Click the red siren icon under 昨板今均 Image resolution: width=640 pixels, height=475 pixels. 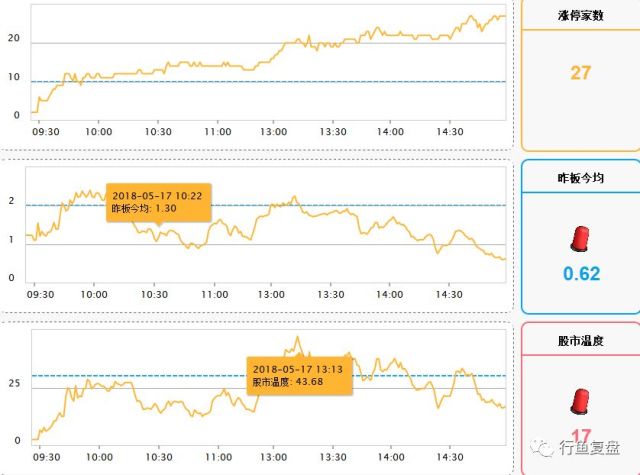click(580, 238)
